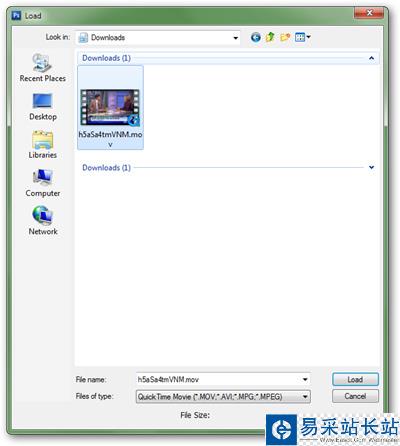Expand the second Downloads (1) group
Viewport: 400px width, 446px height.
tap(371, 167)
